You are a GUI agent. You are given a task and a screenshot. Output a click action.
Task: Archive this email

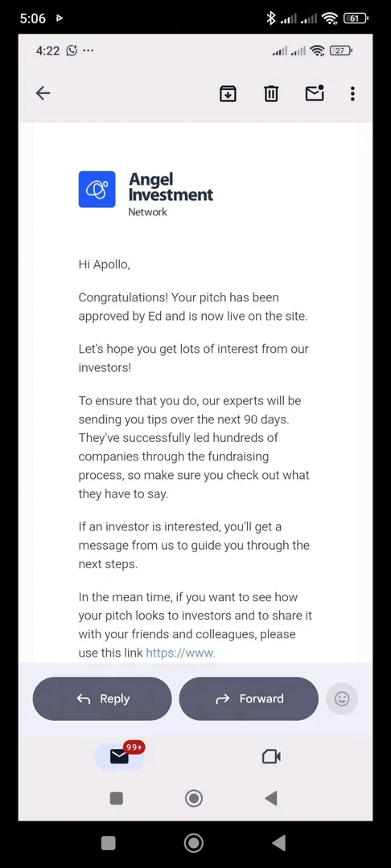228,93
